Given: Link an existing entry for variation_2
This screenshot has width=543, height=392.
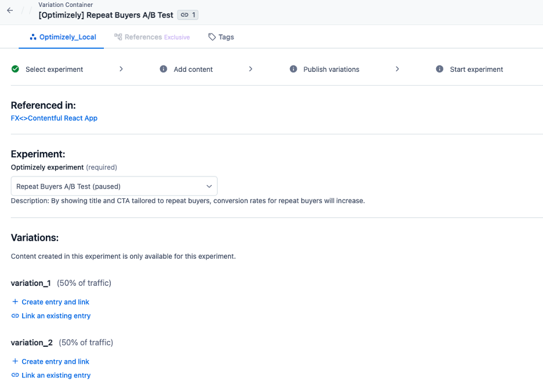Looking at the screenshot, I should tap(51, 375).
